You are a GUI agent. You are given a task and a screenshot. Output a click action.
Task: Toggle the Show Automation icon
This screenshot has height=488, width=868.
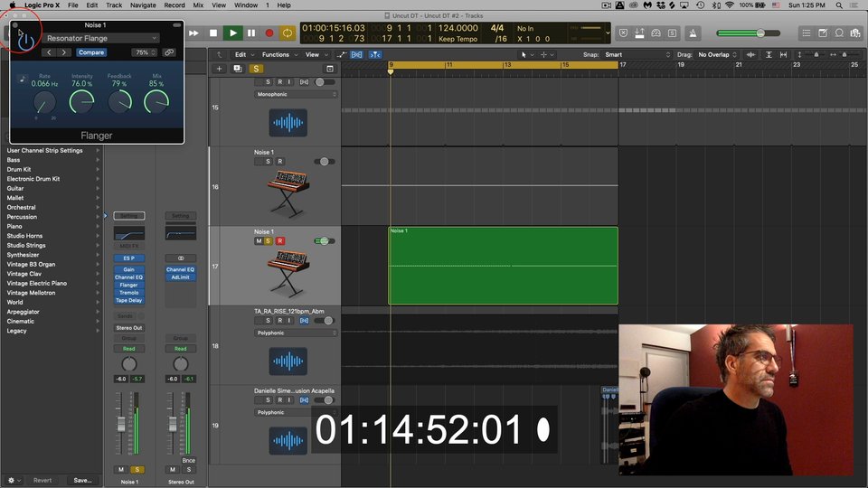pyautogui.click(x=341, y=55)
